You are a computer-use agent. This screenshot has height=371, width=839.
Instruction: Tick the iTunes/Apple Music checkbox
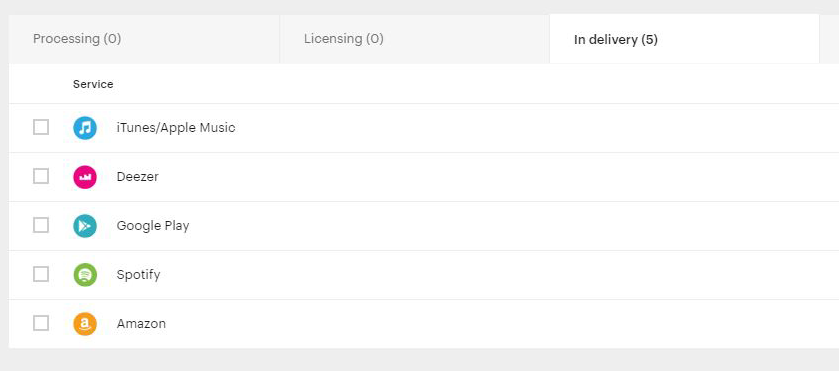coord(41,127)
